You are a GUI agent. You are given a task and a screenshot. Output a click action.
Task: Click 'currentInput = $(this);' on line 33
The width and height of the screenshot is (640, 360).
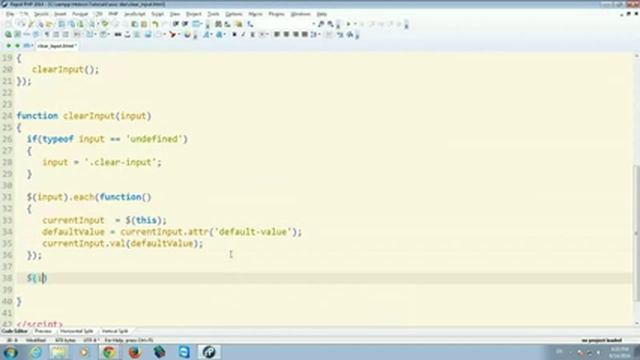[x=104, y=220]
